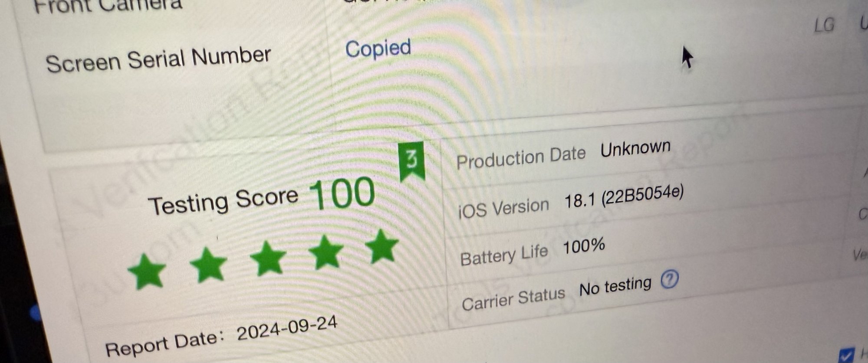
Task: Click the first green rating star
Action: pyautogui.click(x=147, y=271)
